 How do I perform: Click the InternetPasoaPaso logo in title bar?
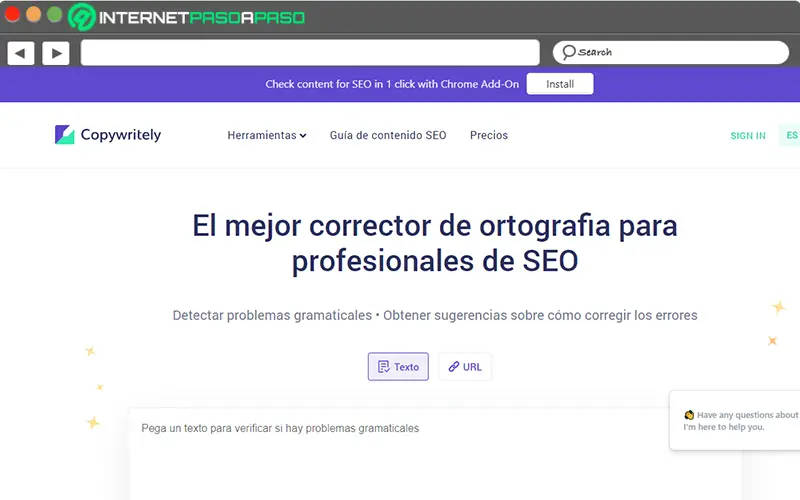coord(187,17)
